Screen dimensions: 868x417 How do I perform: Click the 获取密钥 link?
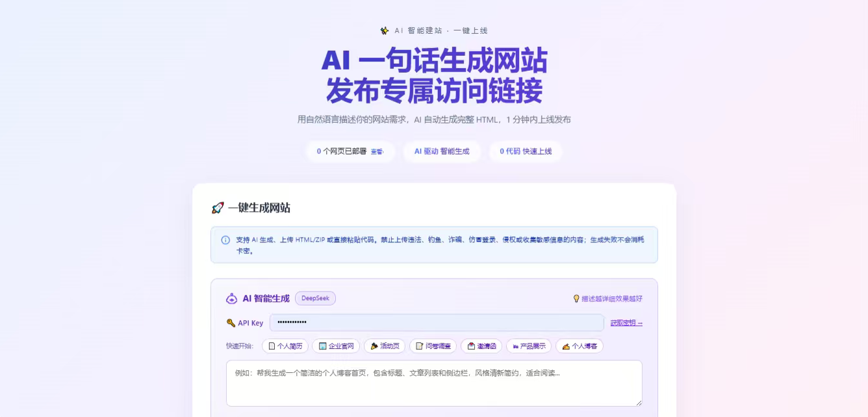(x=626, y=323)
